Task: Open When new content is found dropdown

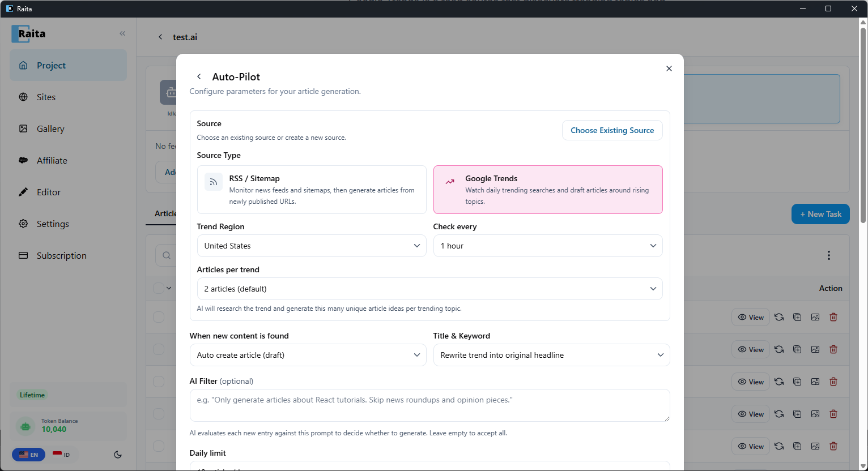Action: coord(308,355)
